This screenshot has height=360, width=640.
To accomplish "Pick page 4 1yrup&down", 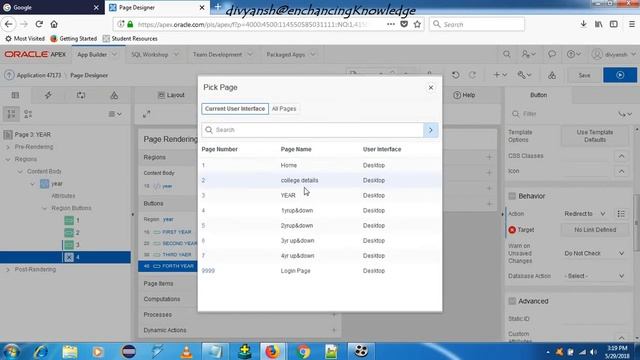I will click(320, 211).
